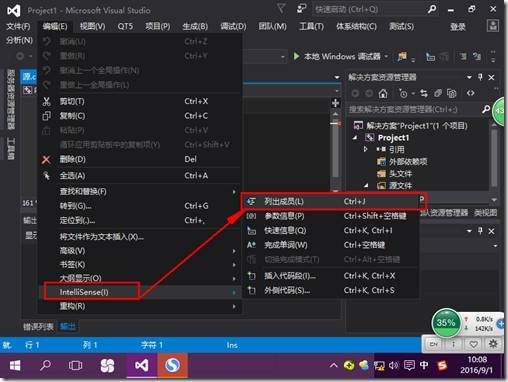This screenshot has height=382, width=508.
Task: Click the 登录 sign-in link
Action: point(458,27)
